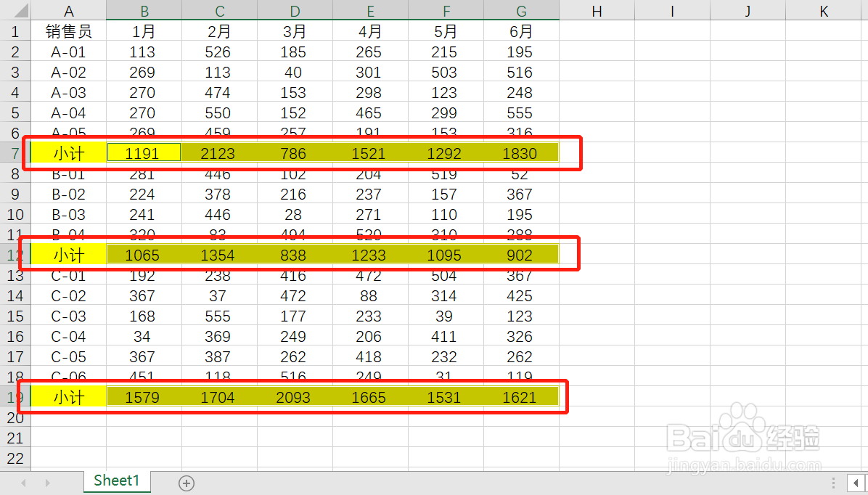This screenshot has width=868, height=495.
Task: Select row 14 header
Action: (x=15, y=295)
